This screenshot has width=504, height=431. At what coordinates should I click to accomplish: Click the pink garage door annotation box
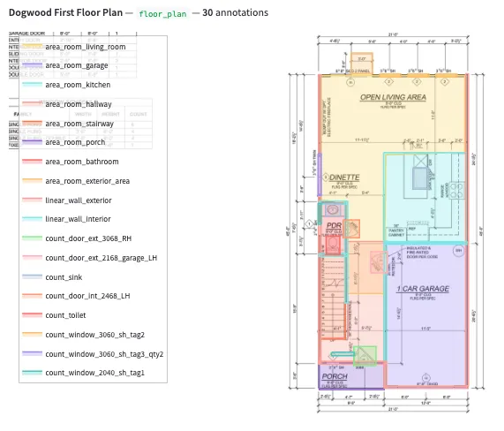pyautogui.click(x=379, y=262)
